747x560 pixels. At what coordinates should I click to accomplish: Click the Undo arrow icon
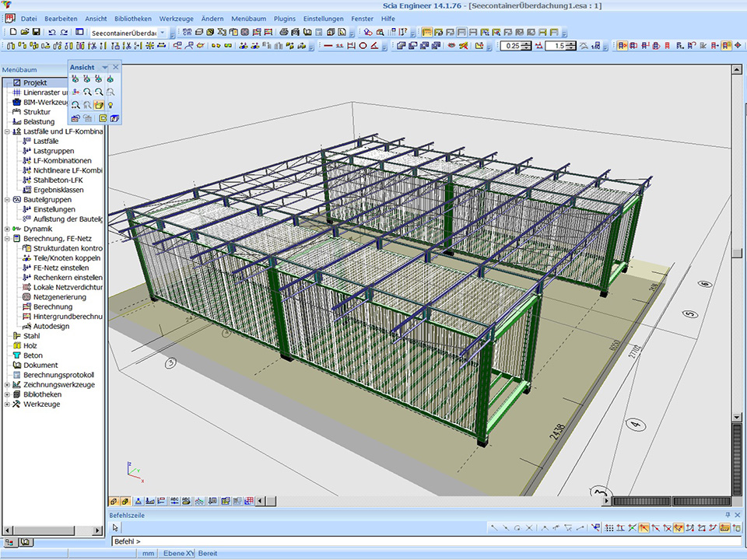pyautogui.click(x=51, y=33)
